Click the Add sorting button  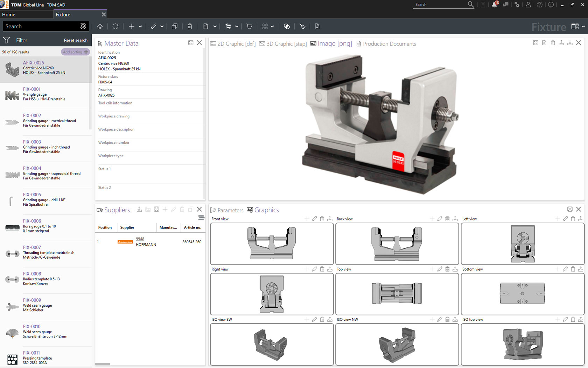coord(75,52)
